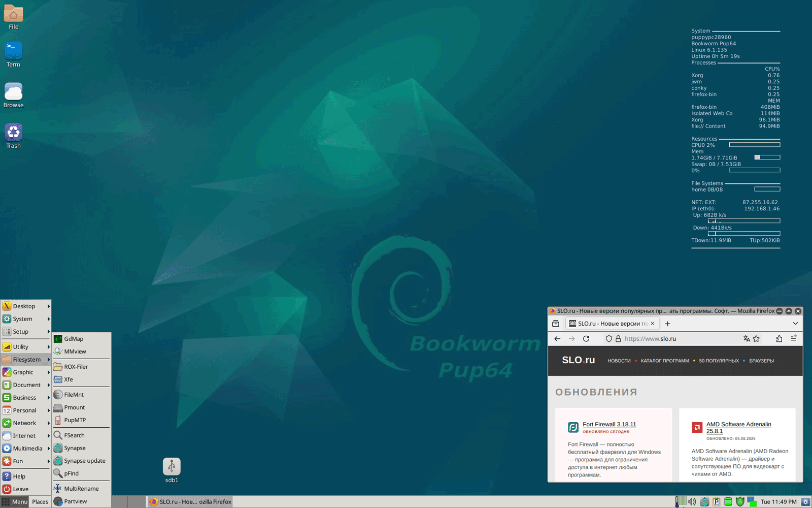
Task: Expand the System submenu
Action: (26, 319)
